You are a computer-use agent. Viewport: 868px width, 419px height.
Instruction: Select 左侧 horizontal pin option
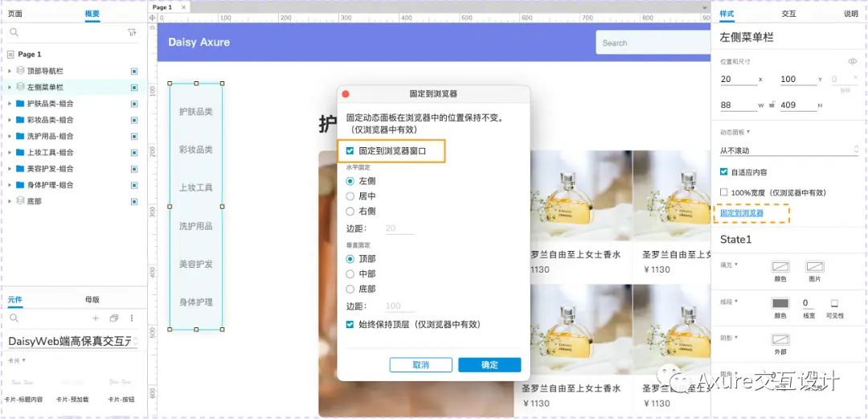pyautogui.click(x=350, y=181)
